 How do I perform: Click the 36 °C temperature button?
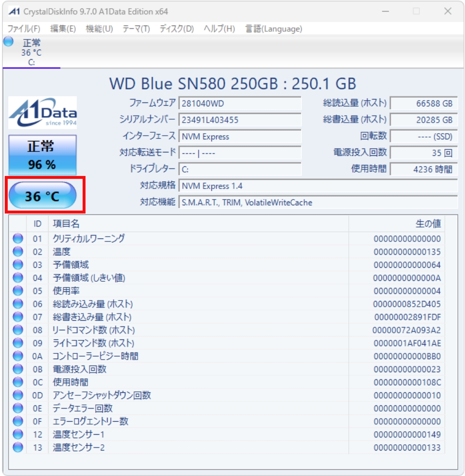click(x=42, y=196)
